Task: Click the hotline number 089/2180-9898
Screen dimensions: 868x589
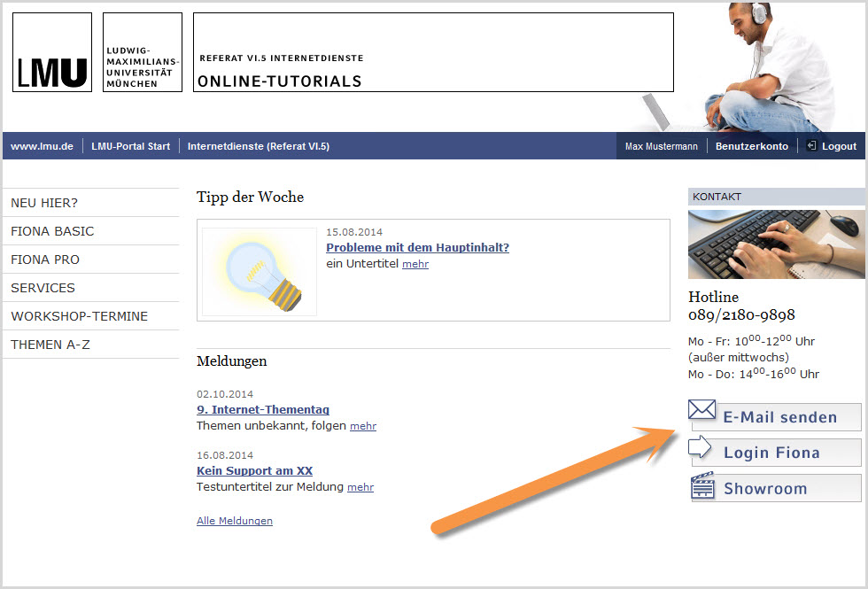Action: tap(741, 315)
